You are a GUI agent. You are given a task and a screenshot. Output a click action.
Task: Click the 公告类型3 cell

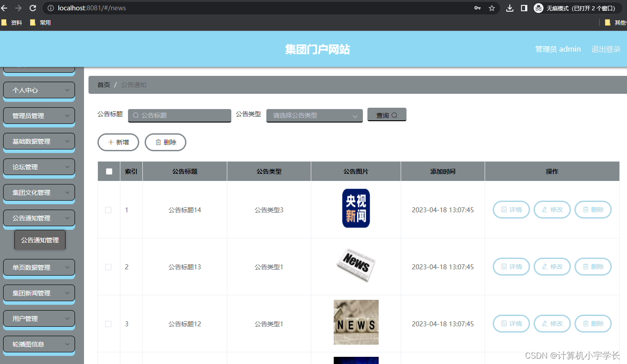269,210
